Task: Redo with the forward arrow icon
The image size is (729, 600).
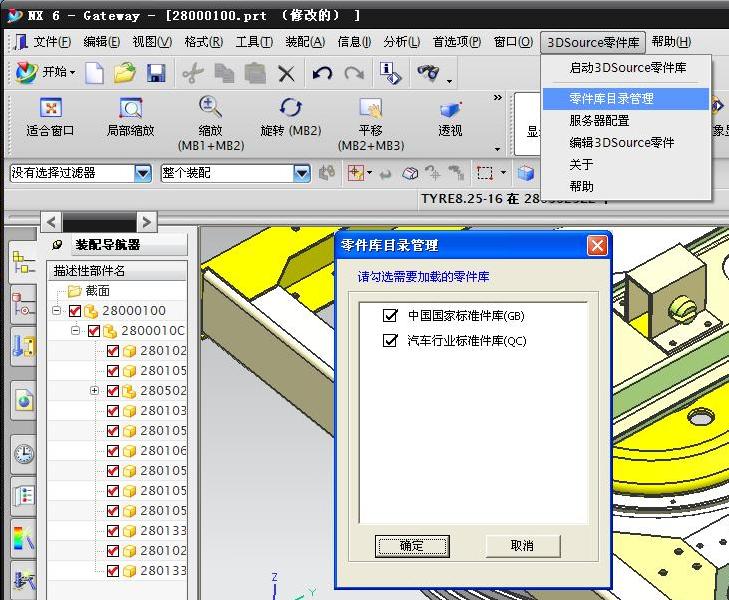Action: coord(354,73)
